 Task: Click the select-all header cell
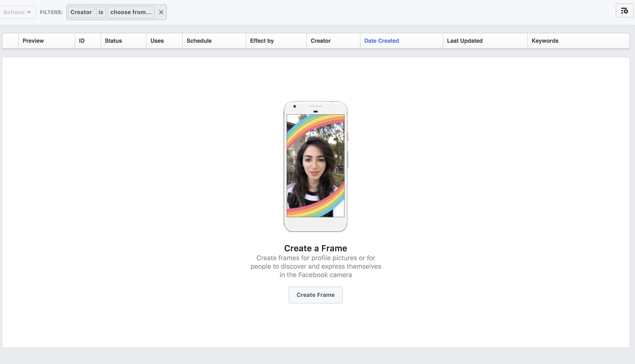10,41
